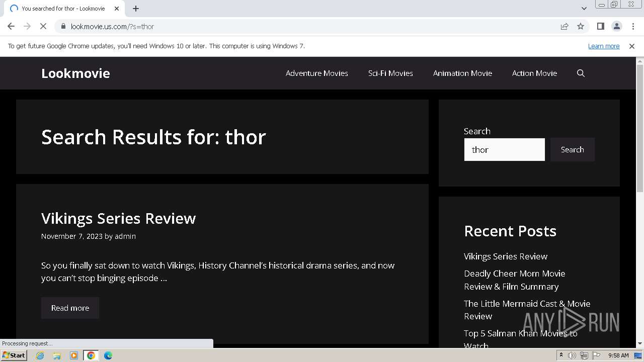Open the Learn more link

pos(604,46)
